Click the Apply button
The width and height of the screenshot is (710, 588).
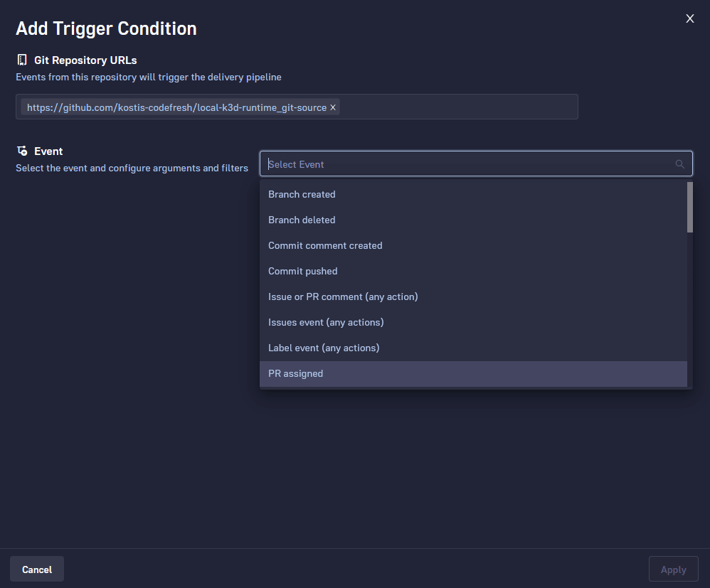pos(672,569)
